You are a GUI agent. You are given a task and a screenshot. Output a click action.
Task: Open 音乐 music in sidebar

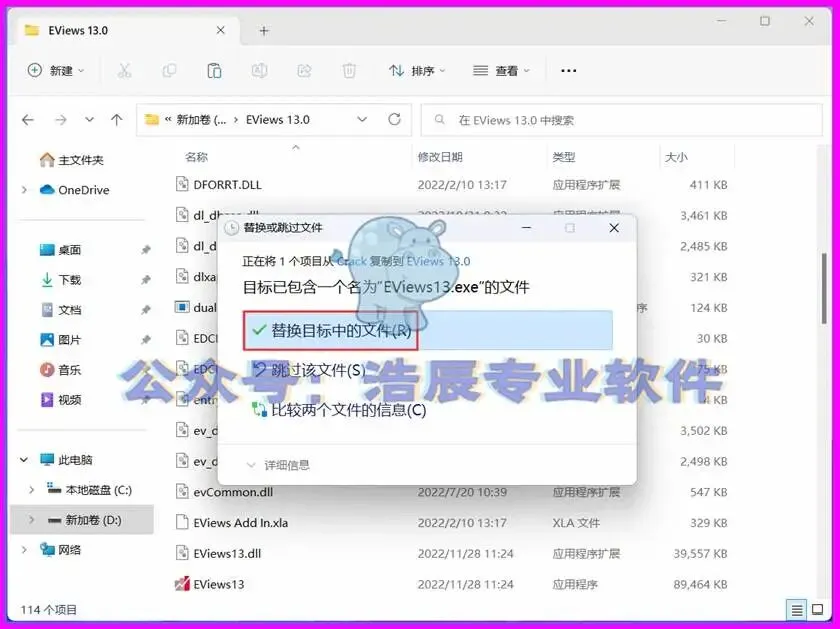(60, 370)
